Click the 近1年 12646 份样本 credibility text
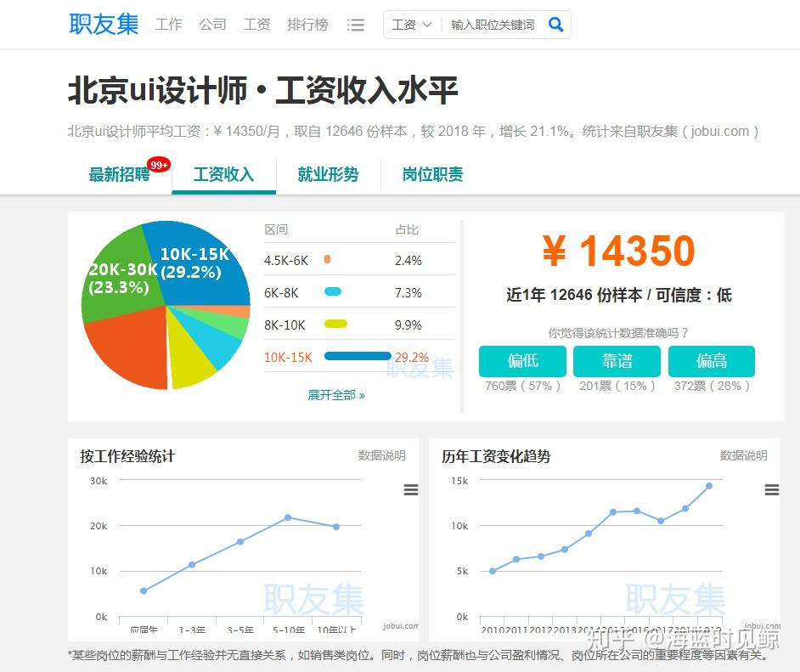 618,295
